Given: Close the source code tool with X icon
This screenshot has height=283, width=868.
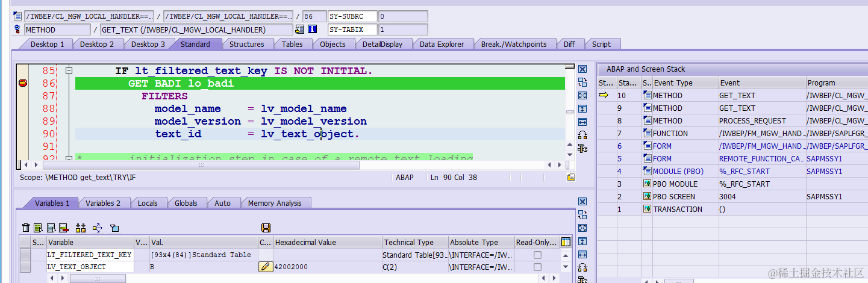Looking at the screenshot, I should (582, 69).
